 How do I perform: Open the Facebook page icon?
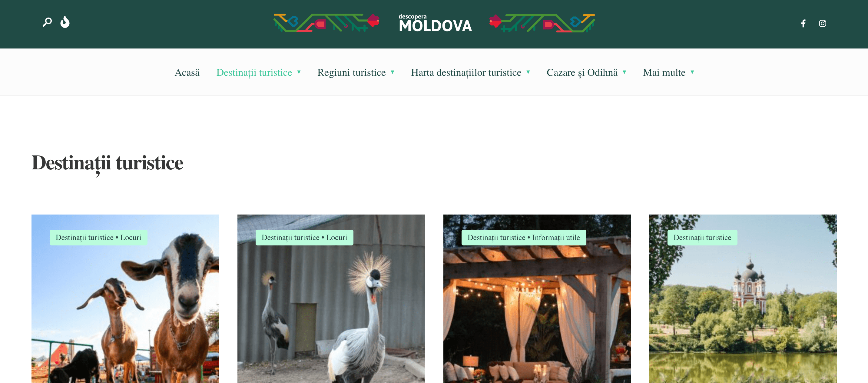pos(803,23)
